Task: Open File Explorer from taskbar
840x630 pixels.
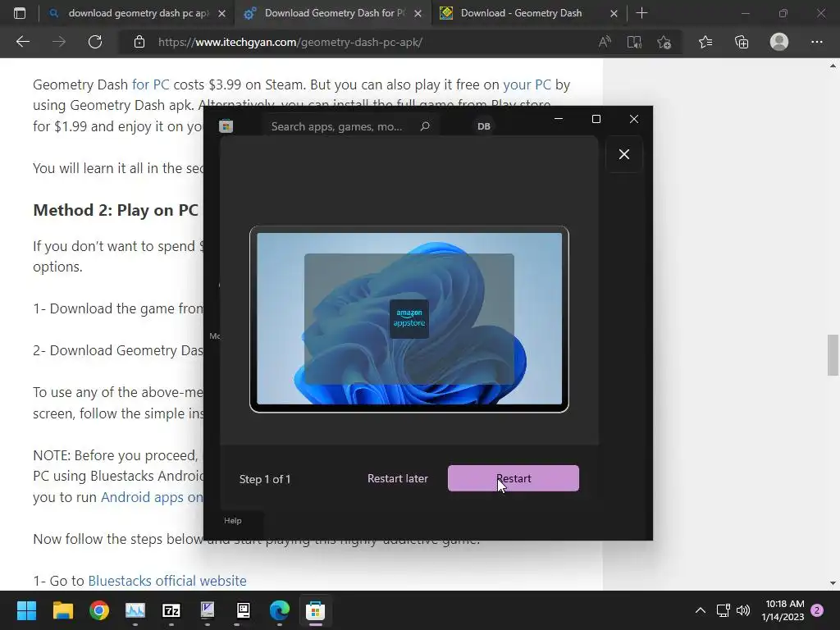Action: click(62, 610)
